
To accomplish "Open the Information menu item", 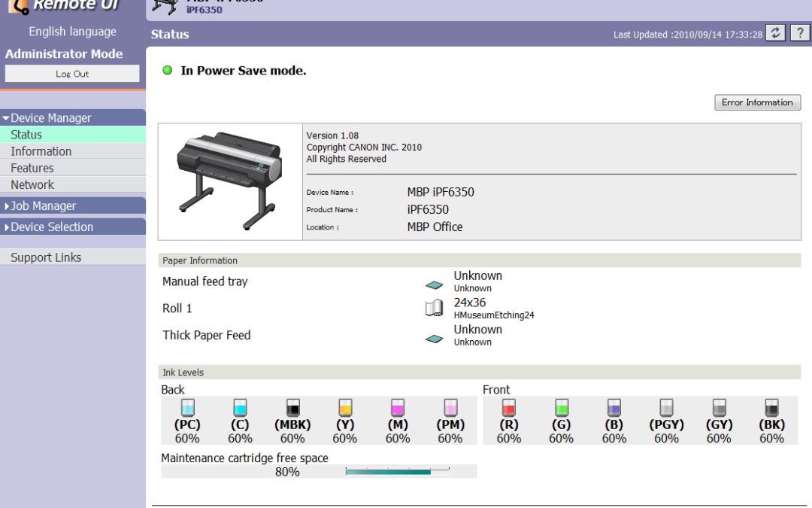I will 41,151.
